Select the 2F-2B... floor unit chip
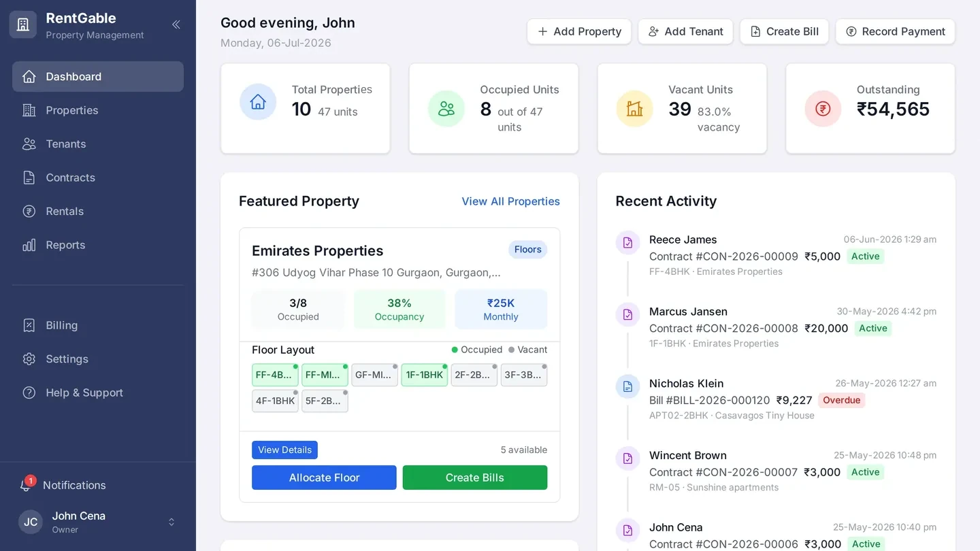This screenshot has height=551, width=980. (x=474, y=375)
